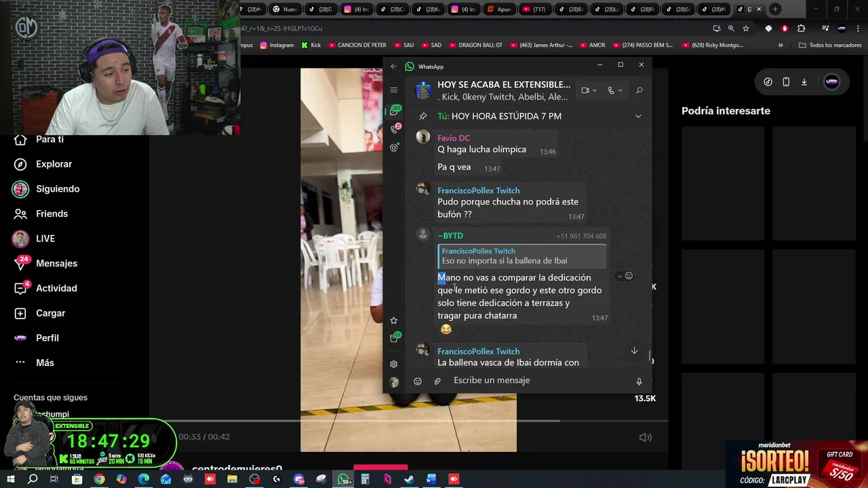This screenshot has height=488, width=868.
Task: Click the pin icon on pinned message
Action: pyautogui.click(x=423, y=116)
